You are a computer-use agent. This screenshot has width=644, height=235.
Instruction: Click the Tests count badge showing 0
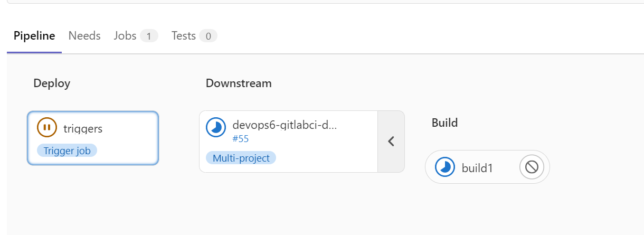coord(208,36)
